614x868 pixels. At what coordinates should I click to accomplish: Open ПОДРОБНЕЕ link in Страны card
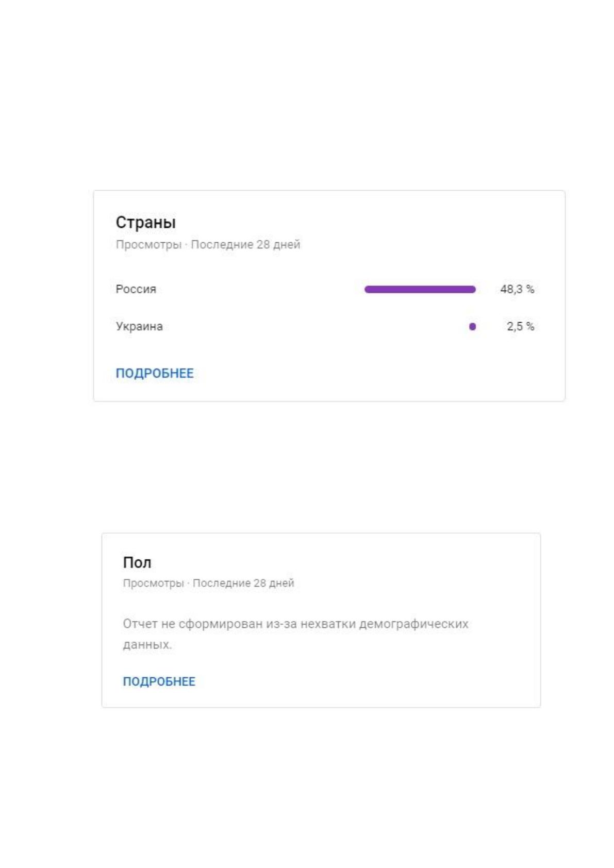tap(155, 373)
